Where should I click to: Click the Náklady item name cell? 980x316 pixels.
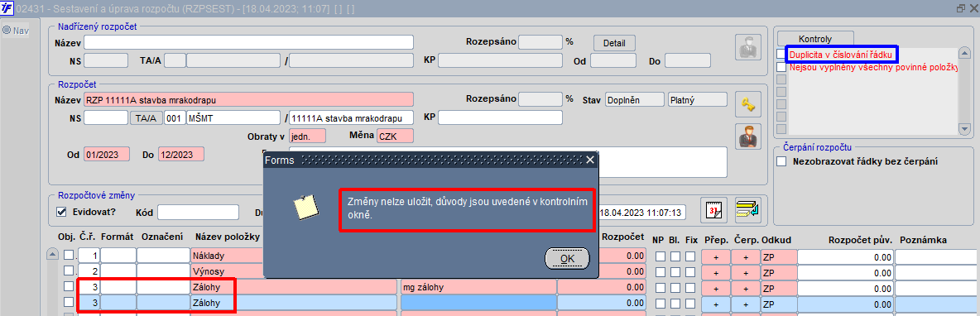pyautogui.click(x=228, y=256)
